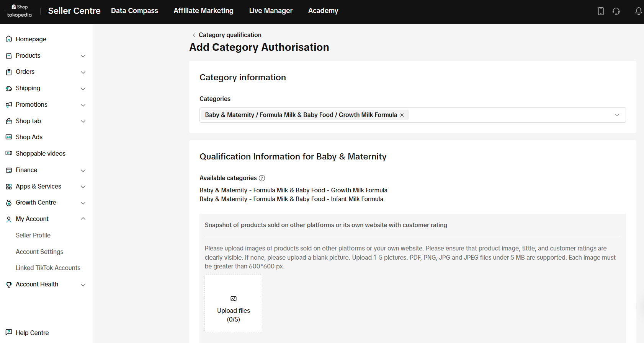Collapse the My Account section
The height and width of the screenshot is (343, 644).
click(x=83, y=219)
